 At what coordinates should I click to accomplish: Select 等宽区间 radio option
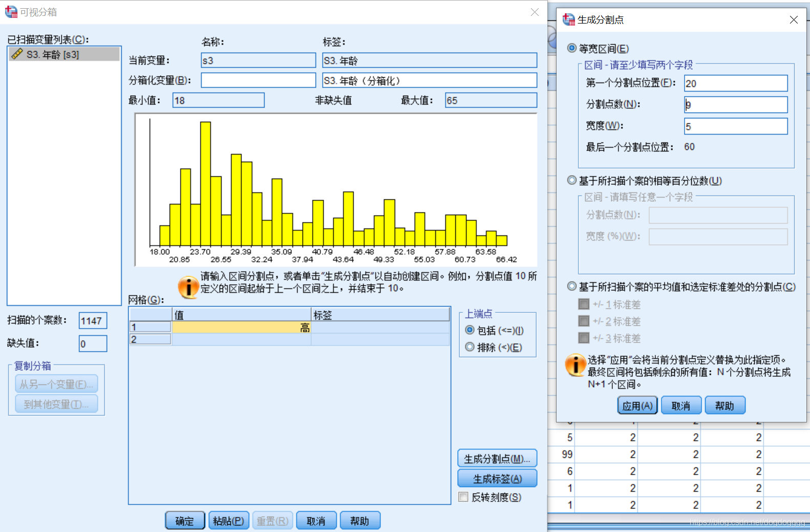(572, 48)
